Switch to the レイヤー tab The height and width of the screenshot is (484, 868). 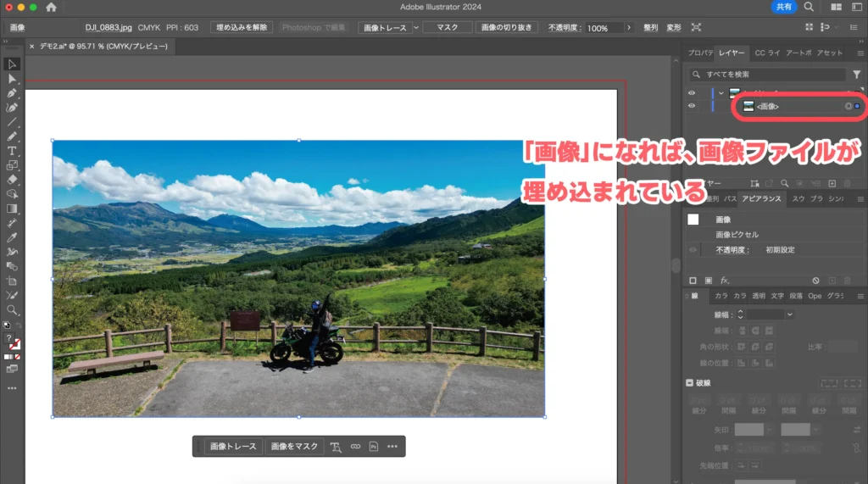click(x=732, y=53)
